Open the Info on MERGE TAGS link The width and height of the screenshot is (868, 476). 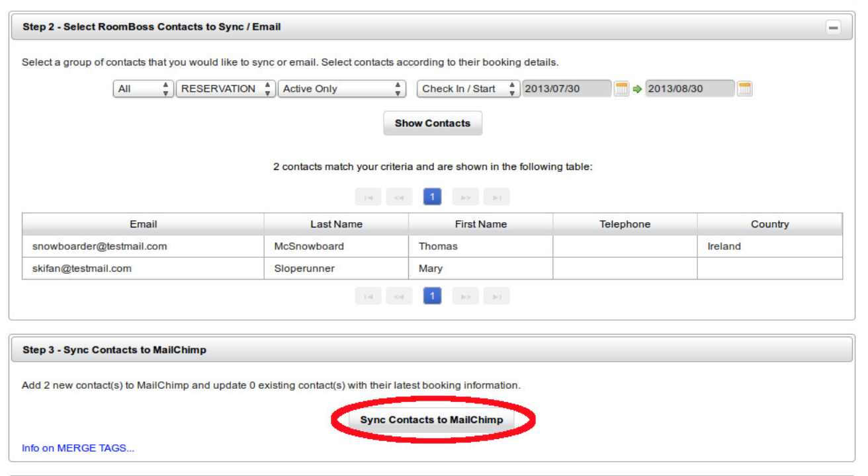[x=78, y=448]
